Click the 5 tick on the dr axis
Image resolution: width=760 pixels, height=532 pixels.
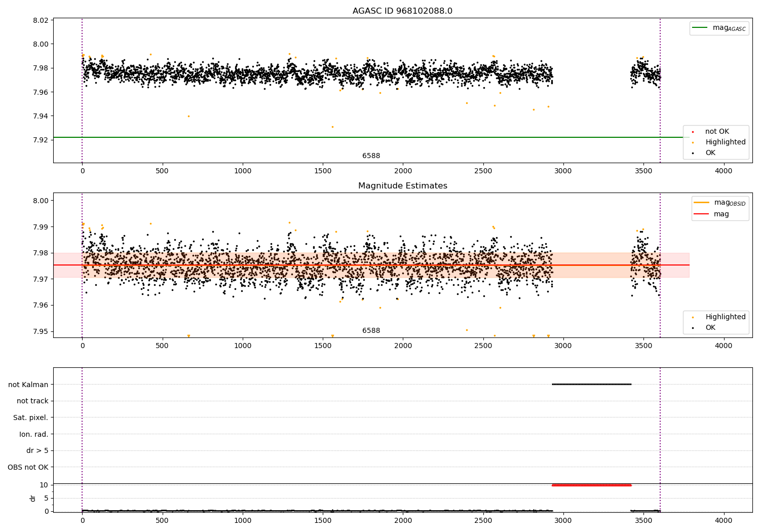(x=46, y=498)
